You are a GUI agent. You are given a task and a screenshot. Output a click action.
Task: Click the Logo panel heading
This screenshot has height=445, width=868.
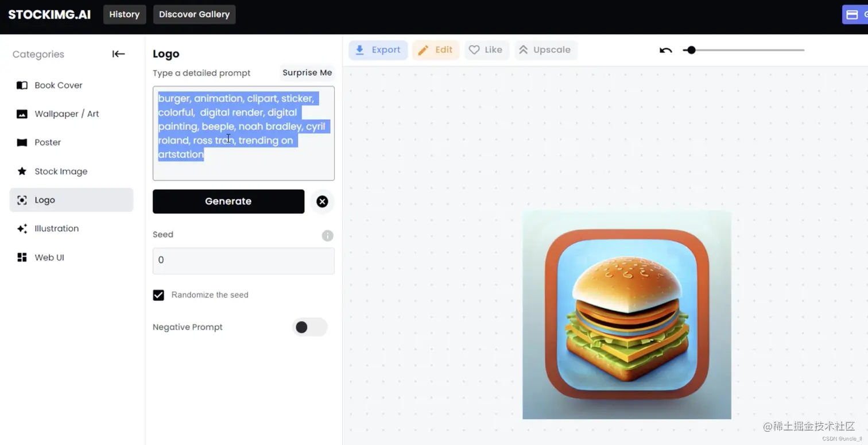point(166,54)
